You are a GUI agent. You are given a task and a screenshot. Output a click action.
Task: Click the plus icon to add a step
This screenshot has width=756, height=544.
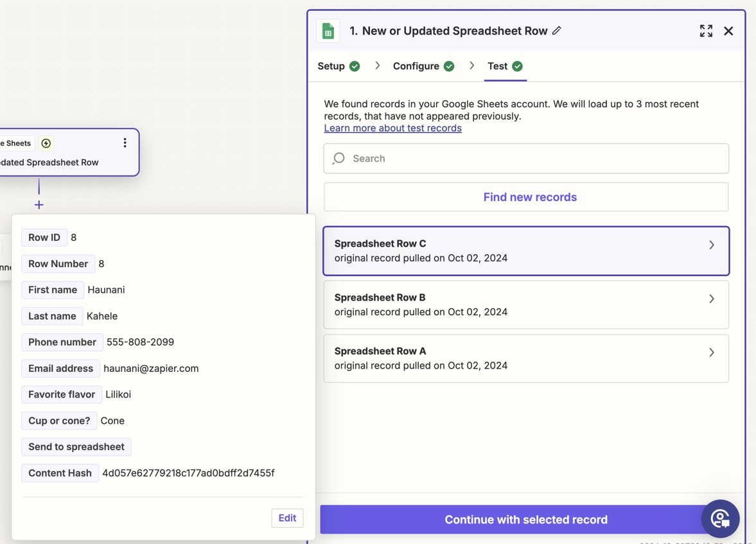click(39, 205)
